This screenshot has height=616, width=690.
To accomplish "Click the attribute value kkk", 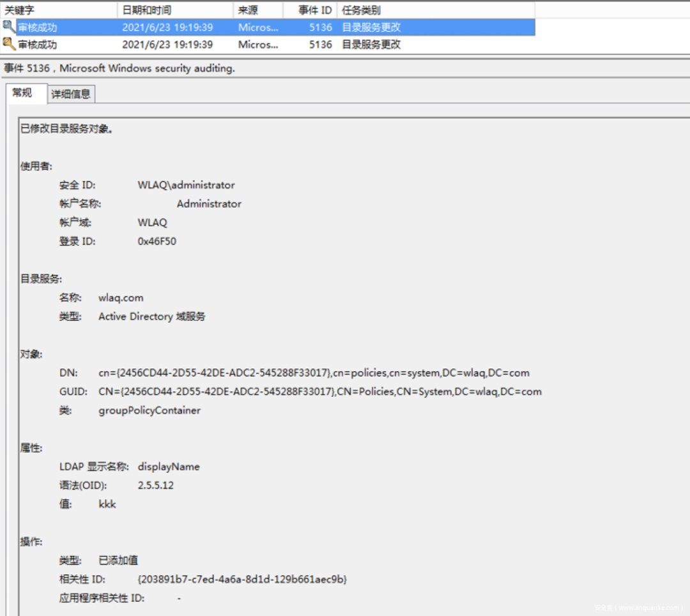I will point(107,504).
